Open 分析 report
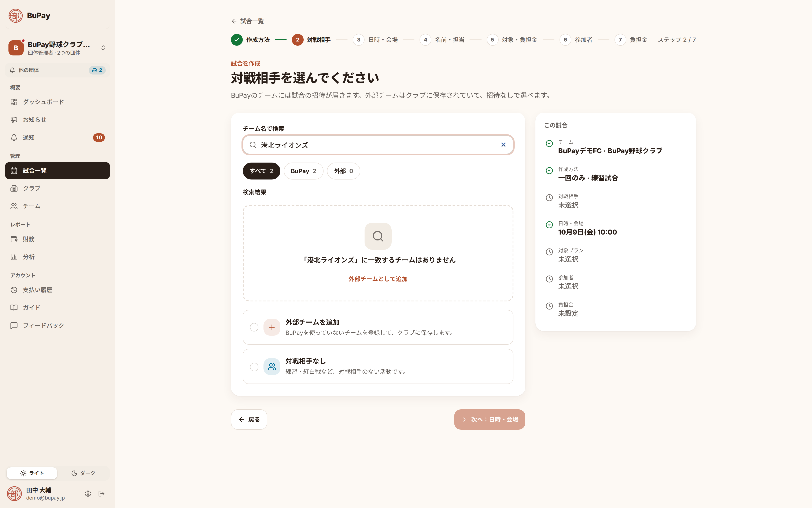This screenshot has height=508, width=812. click(x=57, y=257)
